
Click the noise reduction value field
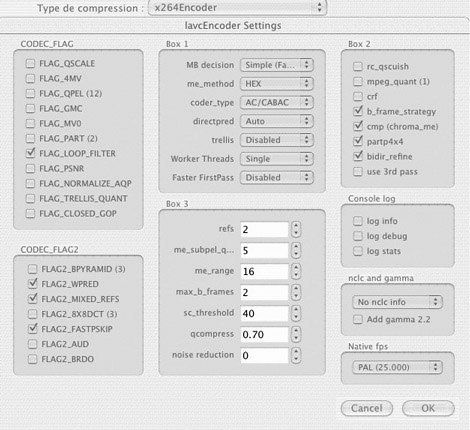point(264,355)
